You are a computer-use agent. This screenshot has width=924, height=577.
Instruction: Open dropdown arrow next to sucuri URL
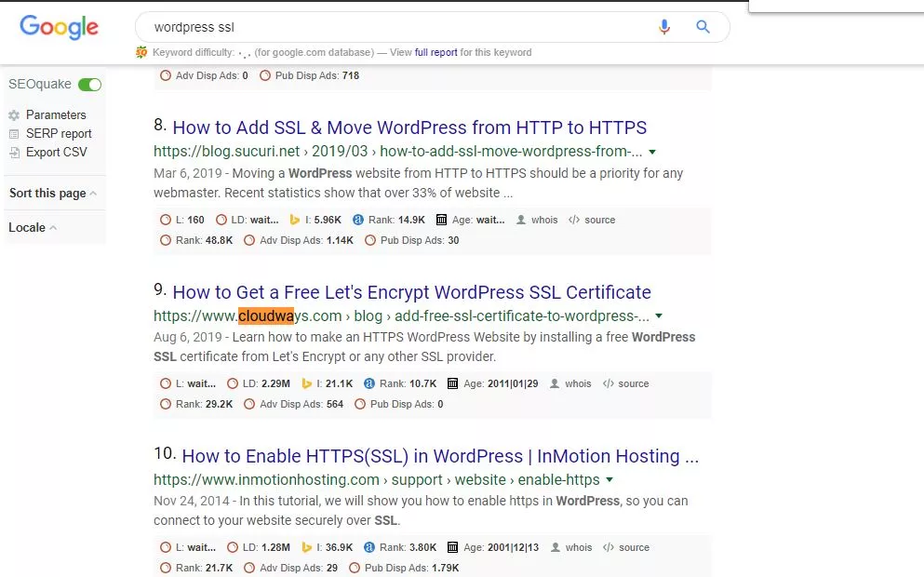pyautogui.click(x=652, y=152)
